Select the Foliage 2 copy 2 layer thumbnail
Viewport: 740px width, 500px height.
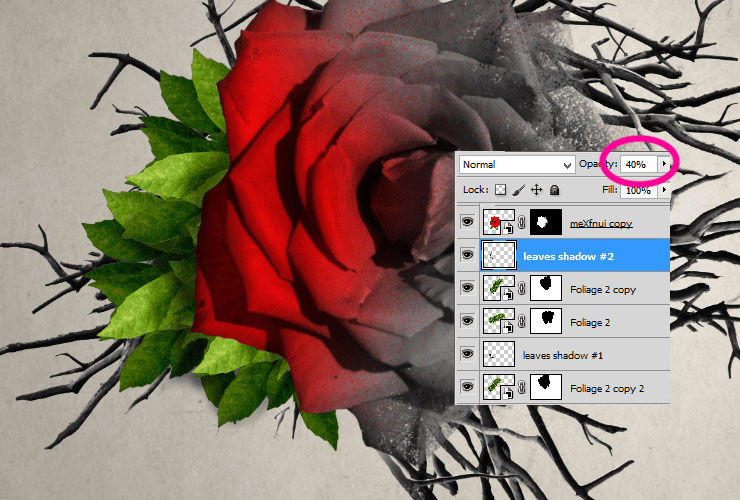(499, 387)
